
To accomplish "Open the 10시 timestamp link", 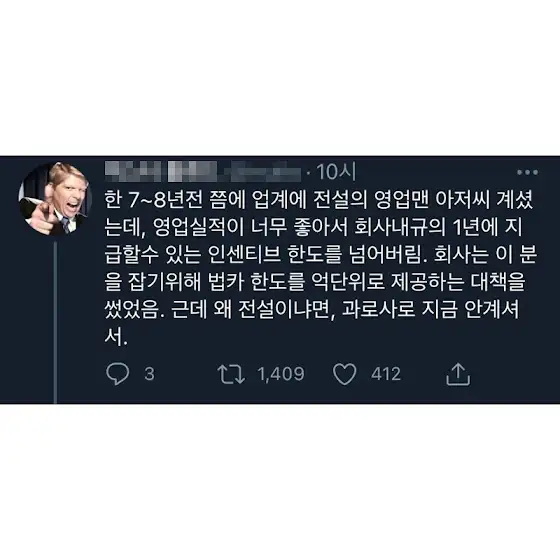I will pos(336,172).
